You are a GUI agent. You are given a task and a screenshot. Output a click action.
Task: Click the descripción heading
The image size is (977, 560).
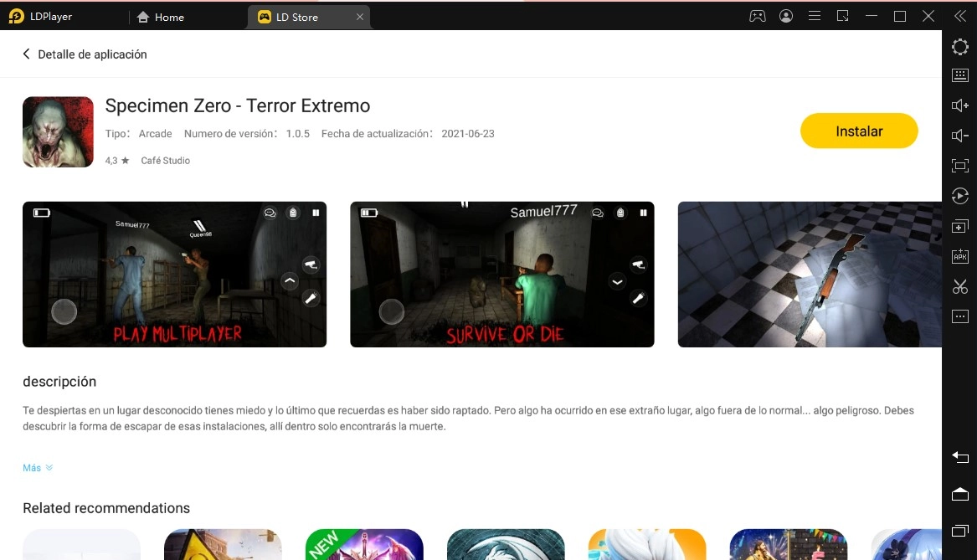[59, 381]
